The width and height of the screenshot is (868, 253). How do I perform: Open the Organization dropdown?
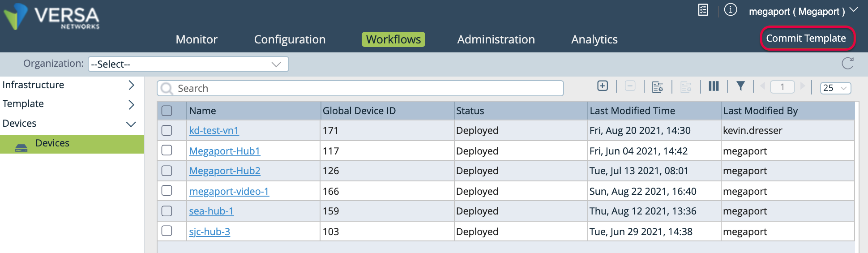(188, 64)
